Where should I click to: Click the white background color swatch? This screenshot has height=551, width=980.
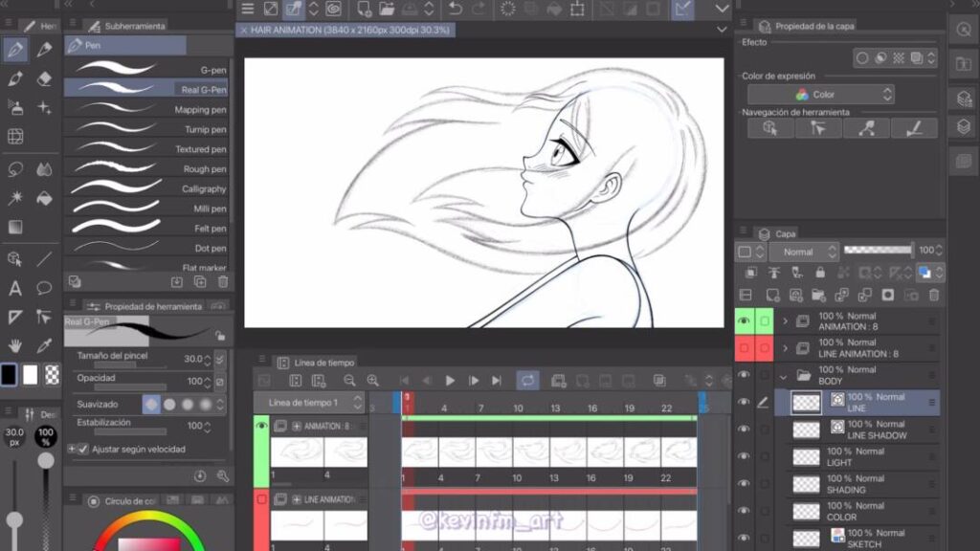30,375
